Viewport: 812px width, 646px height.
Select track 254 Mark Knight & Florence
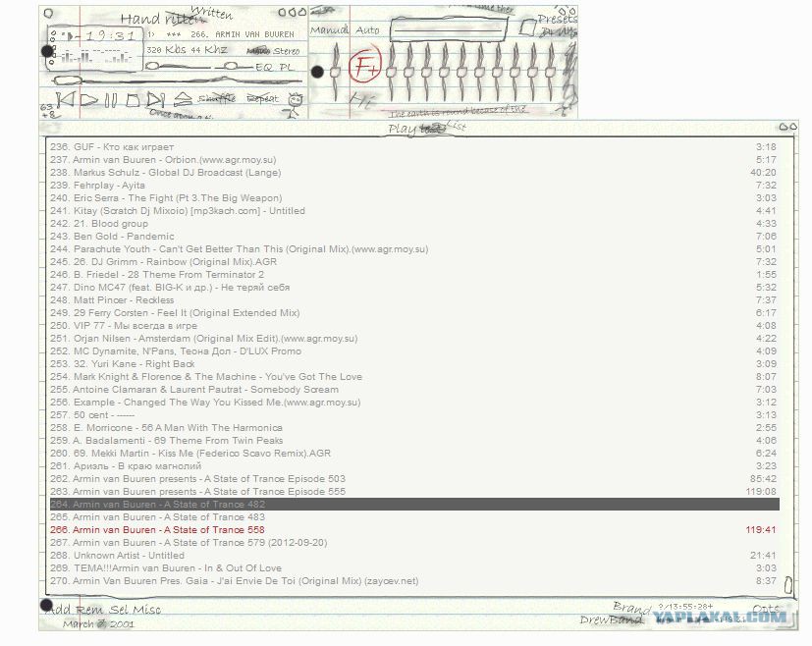coord(414,377)
